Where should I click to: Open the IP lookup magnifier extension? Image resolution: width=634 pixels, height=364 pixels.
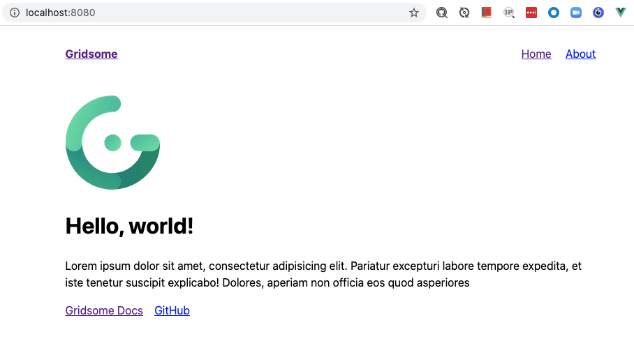(x=509, y=13)
